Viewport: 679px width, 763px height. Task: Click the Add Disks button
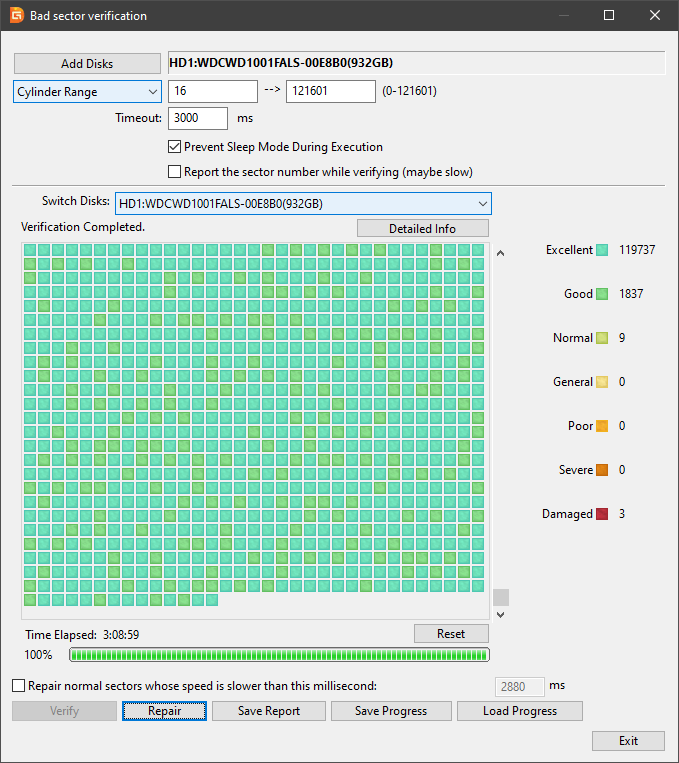point(87,64)
